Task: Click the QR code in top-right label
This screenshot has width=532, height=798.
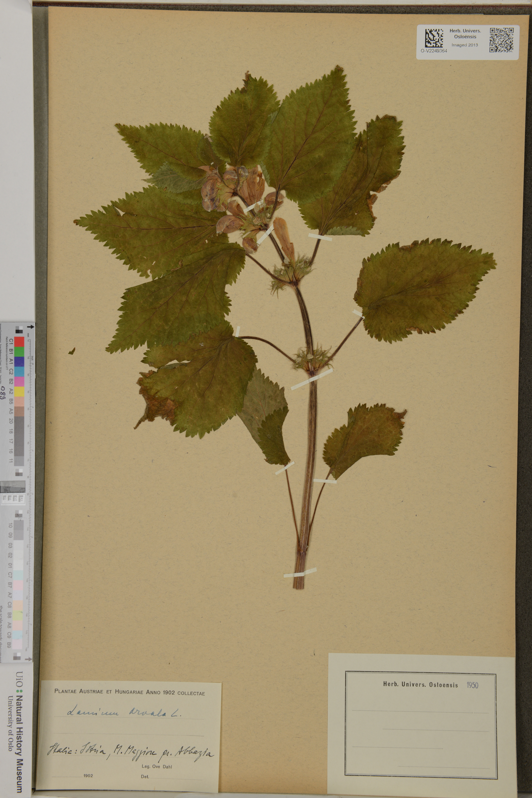Action: (x=501, y=40)
